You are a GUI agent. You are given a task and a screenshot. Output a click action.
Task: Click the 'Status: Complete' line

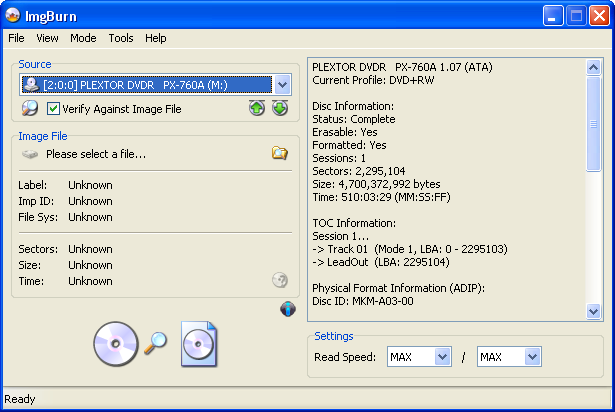coord(354,119)
